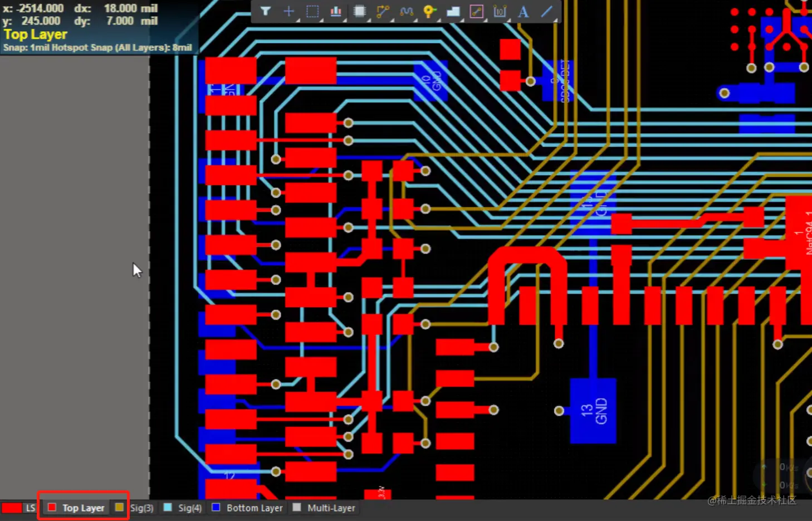Select the polygon pour tool
Viewport: 812px width, 521px height.
tap(453, 11)
